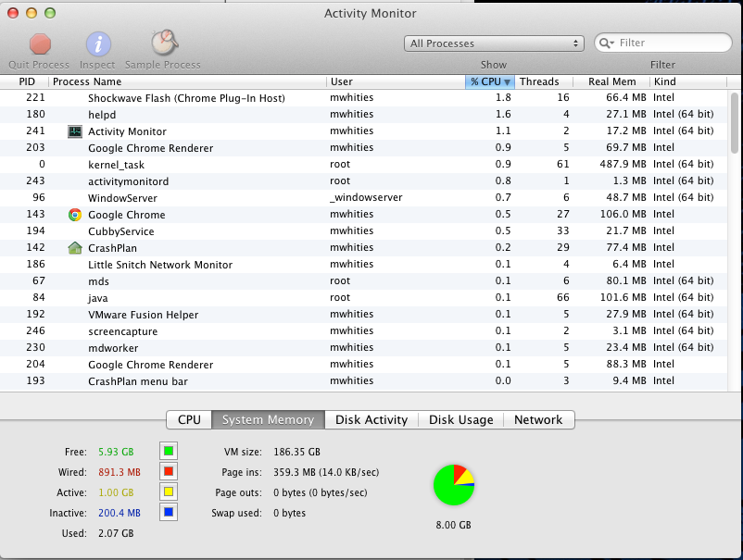Select the Shockwave Flash process row
The height and width of the screenshot is (560, 743).
tap(363, 98)
